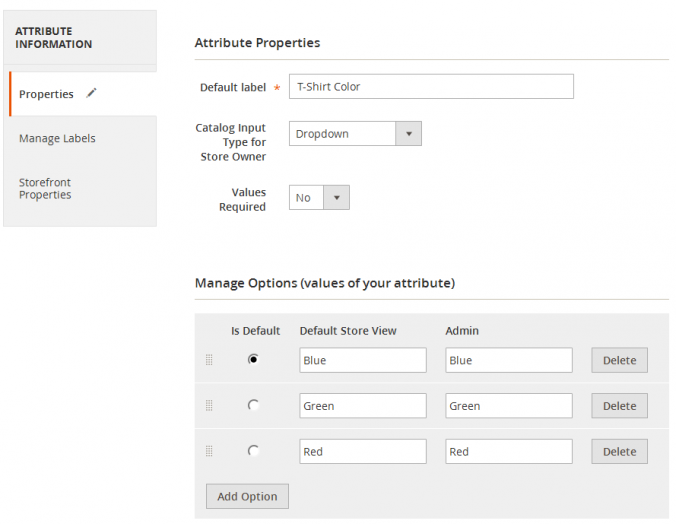Edit the Default Store View Green field
The image size is (676, 524).
click(363, 406)
